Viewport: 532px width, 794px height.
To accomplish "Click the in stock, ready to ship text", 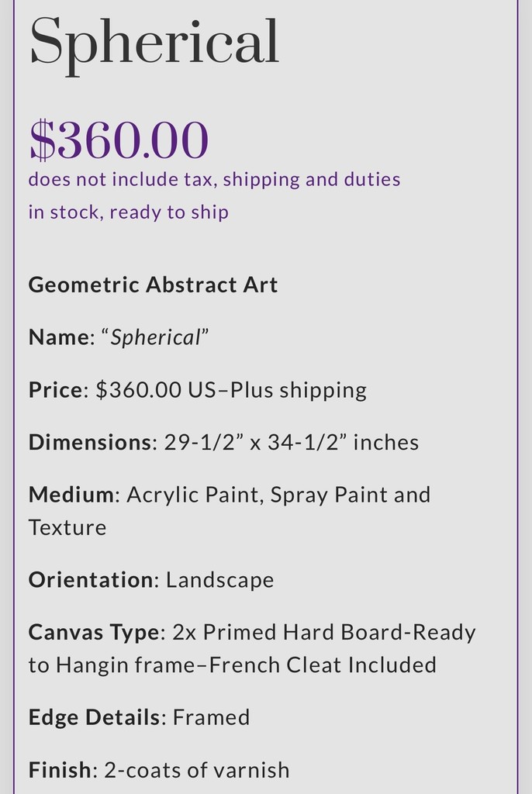I will (x=128, y=212).
